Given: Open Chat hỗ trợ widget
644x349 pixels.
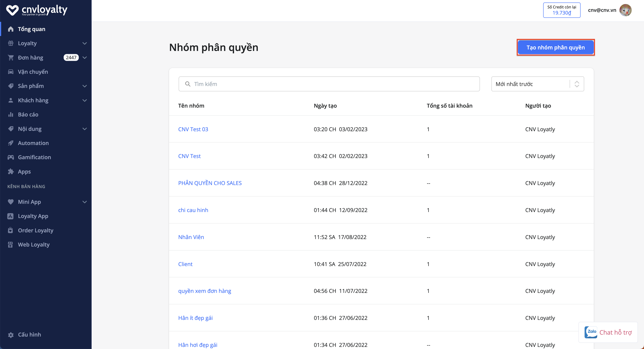Looking at the screenshot, I should pyautogui.click(x=608, y=332).
